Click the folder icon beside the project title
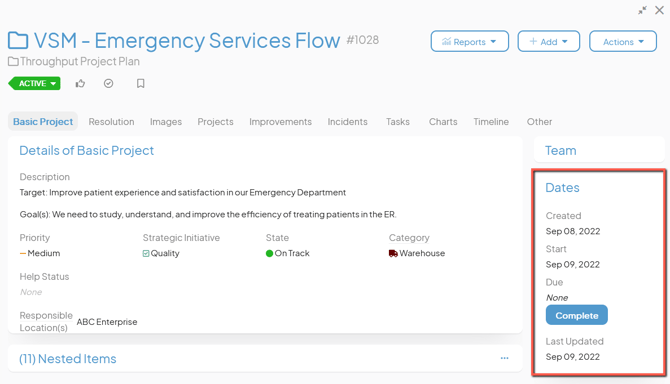The height and width of the screenshot is (384, 670). [18, 41]
